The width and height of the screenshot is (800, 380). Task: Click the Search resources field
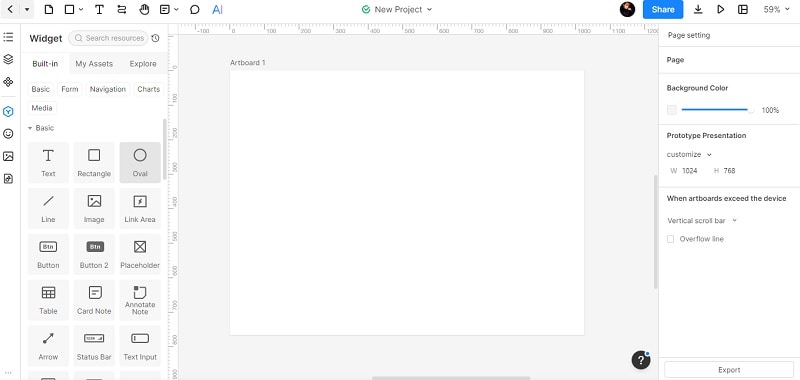pyautogui.click(x=108, y=38)
